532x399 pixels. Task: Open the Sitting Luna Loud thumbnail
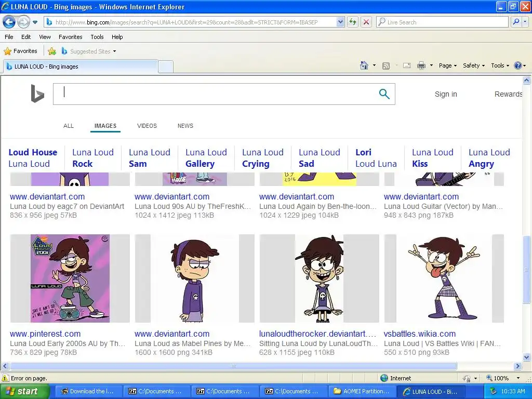coord(320,278)
